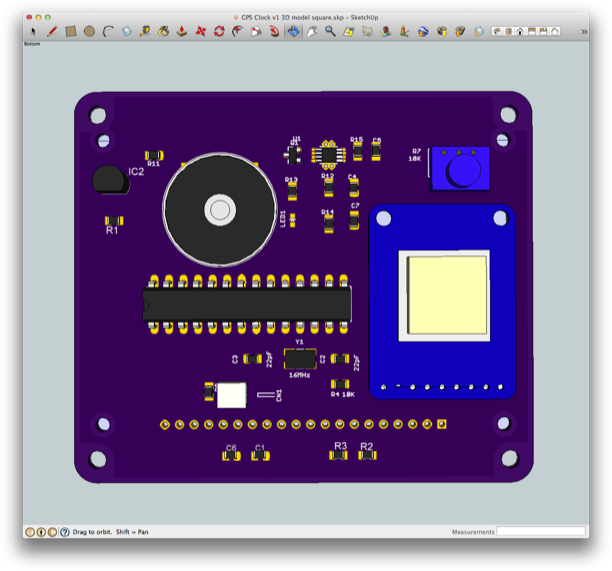Select the Scale tool
This screenshot has height=571, width=612.
point(256,31)
